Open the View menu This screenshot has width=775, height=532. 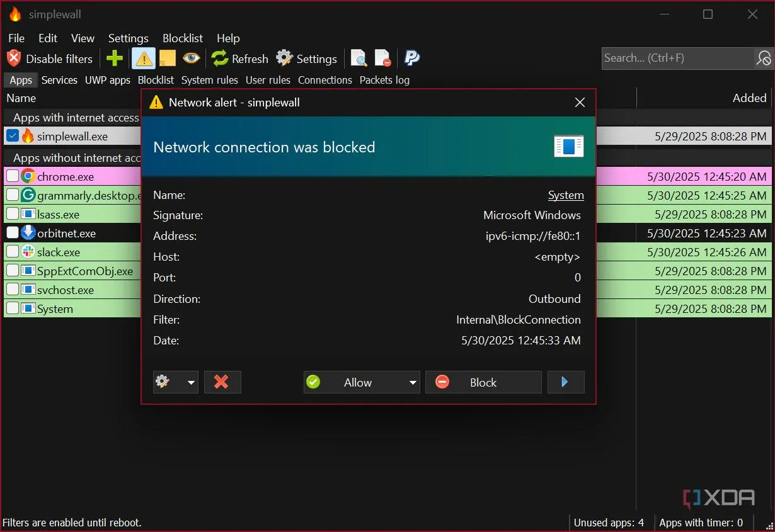point(83,38)
